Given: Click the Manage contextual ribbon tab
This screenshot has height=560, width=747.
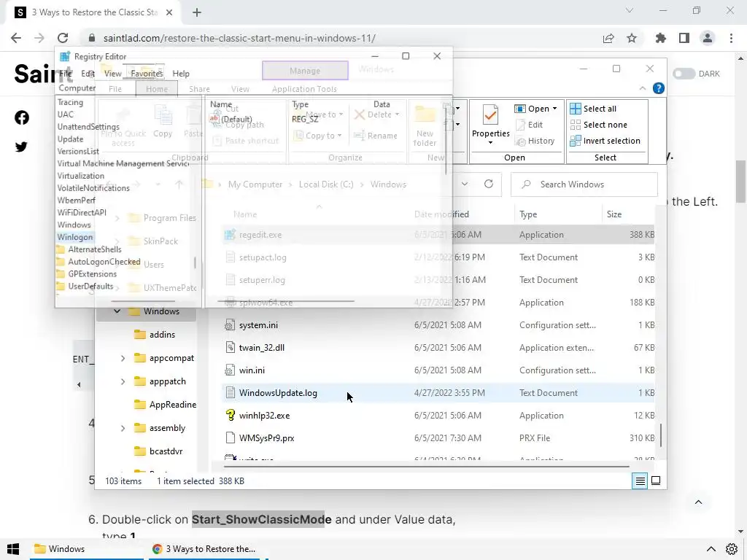Looking at the screenshot, I should click(305, 71).
